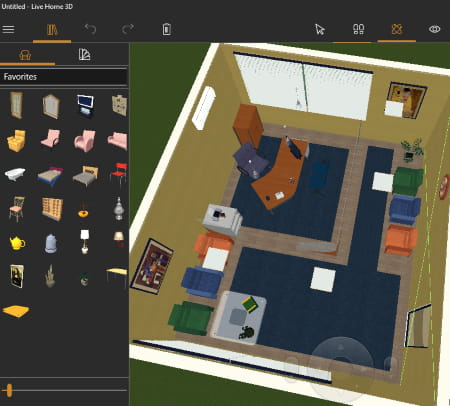Select the Klimt painting on back wall
The height and width of the screenshot is (406, 450).
pos(406,100)
